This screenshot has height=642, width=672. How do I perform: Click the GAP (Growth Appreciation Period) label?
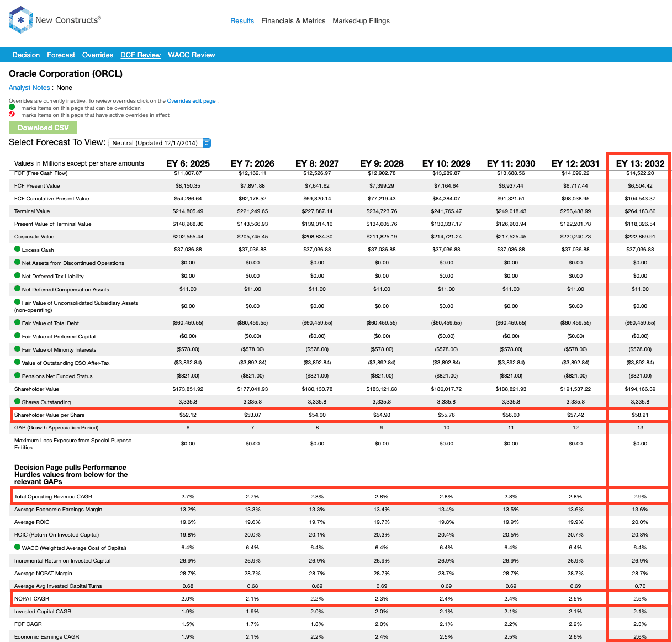pos(56,427)
